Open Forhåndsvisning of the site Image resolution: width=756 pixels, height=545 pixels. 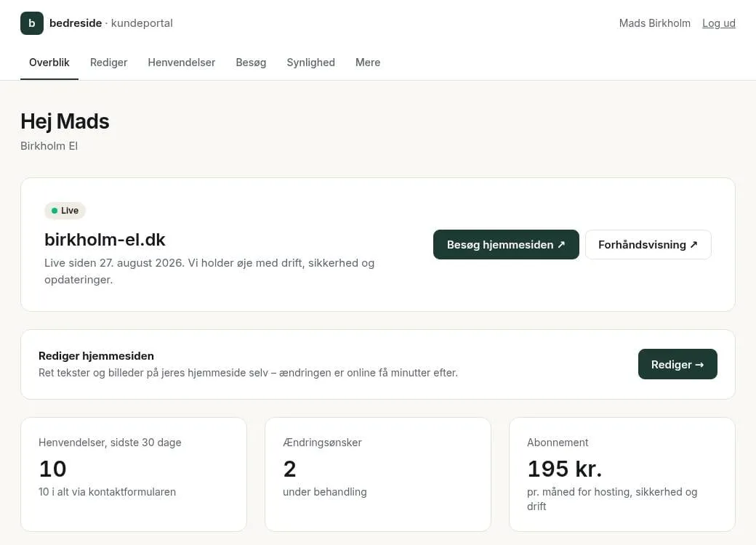[648, 244]
